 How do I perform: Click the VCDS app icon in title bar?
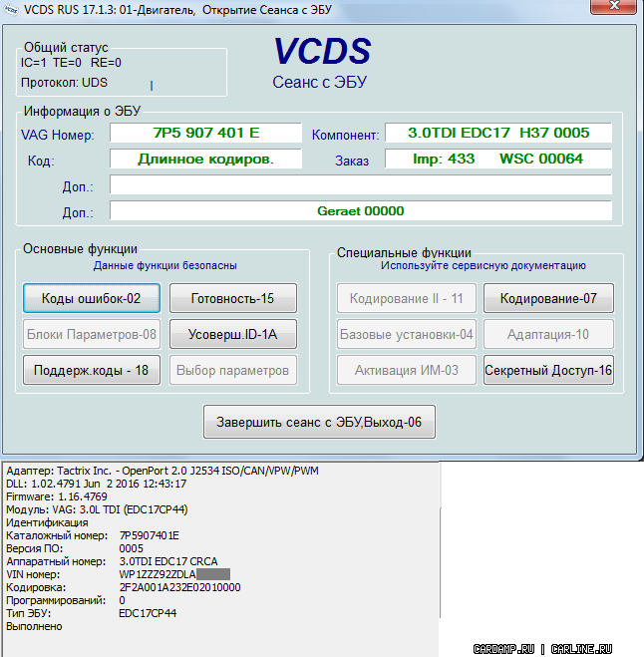(x=11, y=9)
